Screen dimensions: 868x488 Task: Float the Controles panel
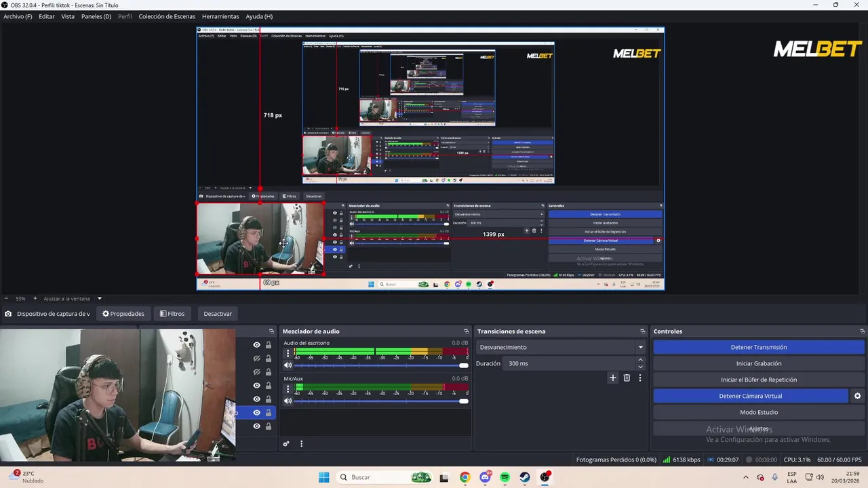tap(862, 331)
